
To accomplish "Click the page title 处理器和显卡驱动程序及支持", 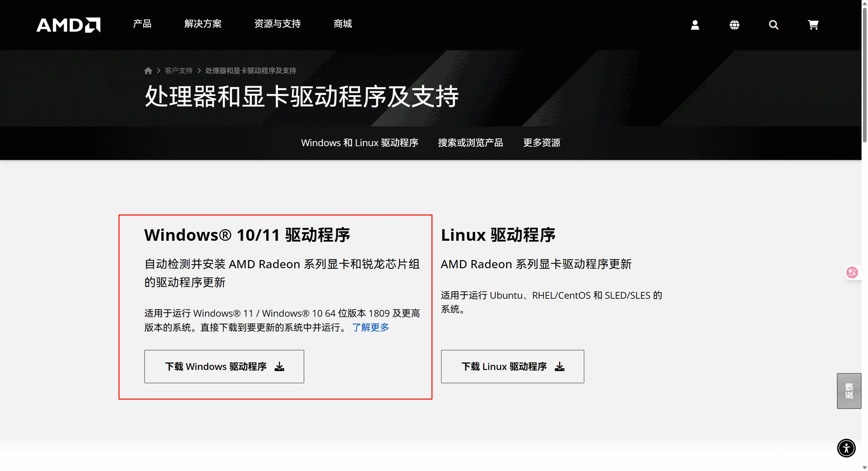I will pyautogui.click(x=302, y=96).
